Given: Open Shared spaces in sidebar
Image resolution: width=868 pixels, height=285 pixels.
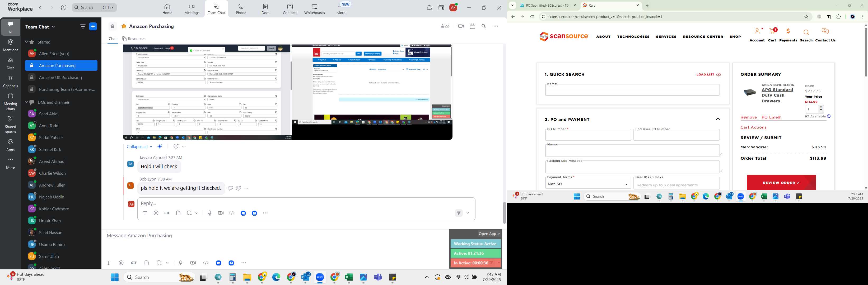Looking at the screenshot, I should click(11, 125).
